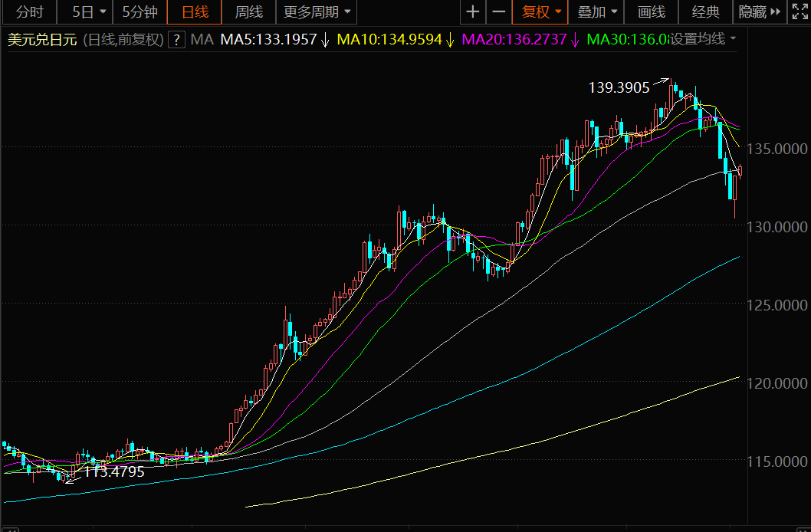Zoom in chart with plus button
Image resolution: width=811 pixels, height=532 pixels.
click(473, 12)
